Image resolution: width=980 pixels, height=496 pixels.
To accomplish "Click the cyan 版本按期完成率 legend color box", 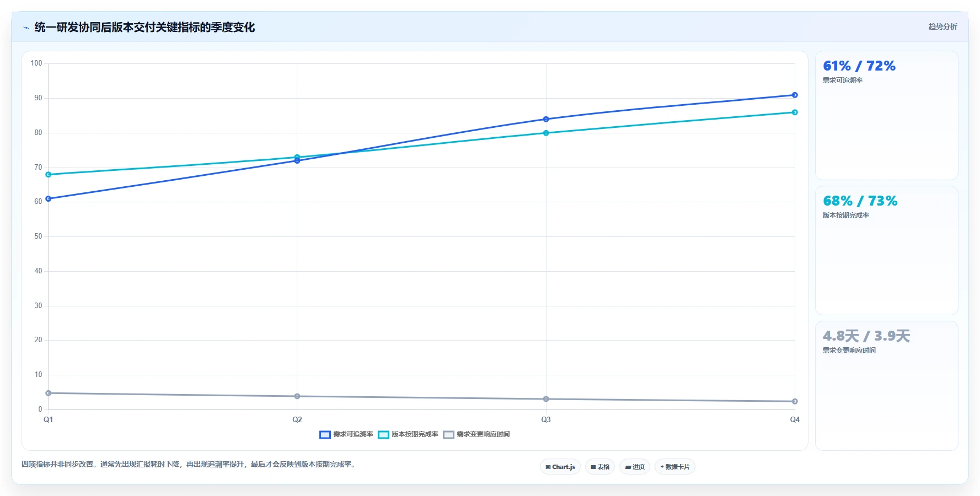I will [383, 435].
